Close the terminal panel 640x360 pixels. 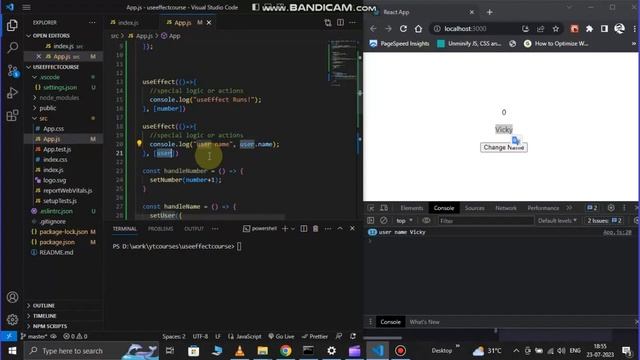point(352,229)
